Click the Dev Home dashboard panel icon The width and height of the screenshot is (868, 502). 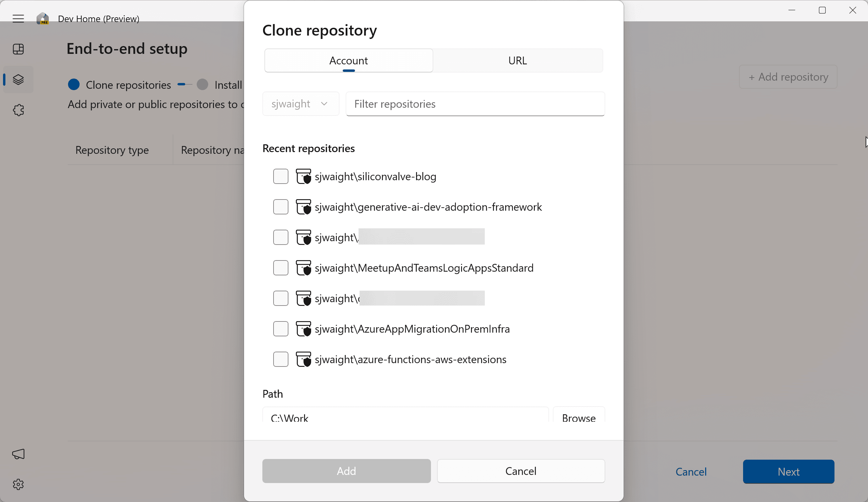pyautogui.click(x=19, y=49)
